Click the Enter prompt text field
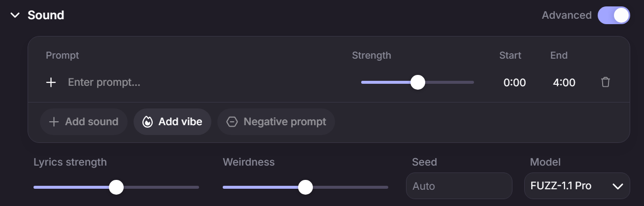Viewport: 644px width, 206px height. click(x=207, y=82)
